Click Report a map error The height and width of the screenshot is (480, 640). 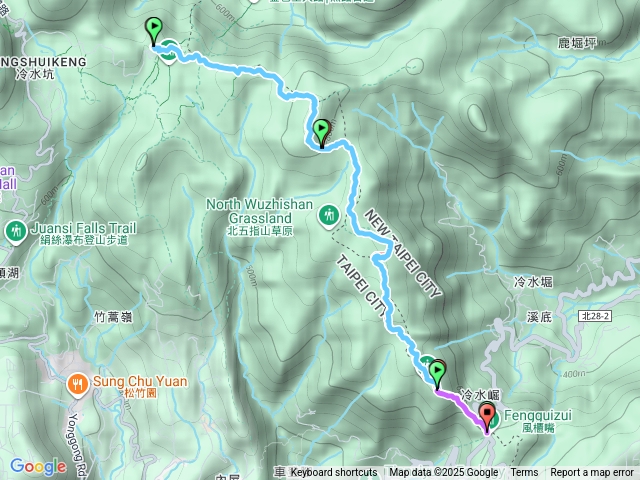[x=591, y=473]
